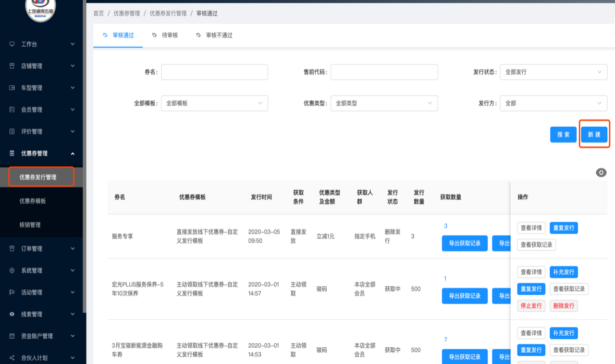Click the 活动管理 flag icon

click(x=12, y=292)
